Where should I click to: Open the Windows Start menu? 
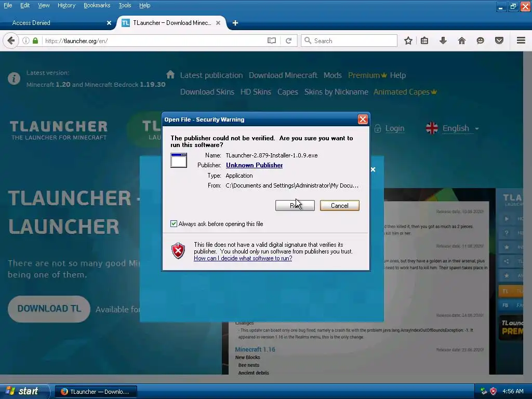point(25,391)
